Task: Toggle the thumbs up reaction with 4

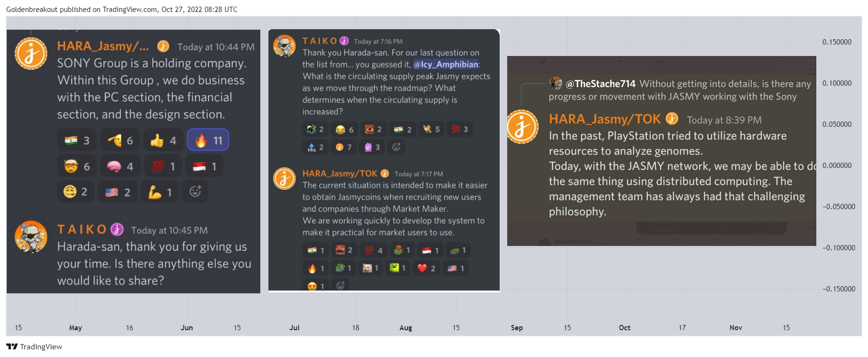Action: point(163,140)
